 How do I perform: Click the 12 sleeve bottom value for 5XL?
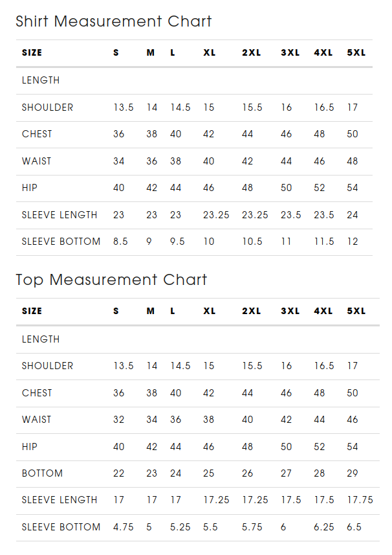353,242
